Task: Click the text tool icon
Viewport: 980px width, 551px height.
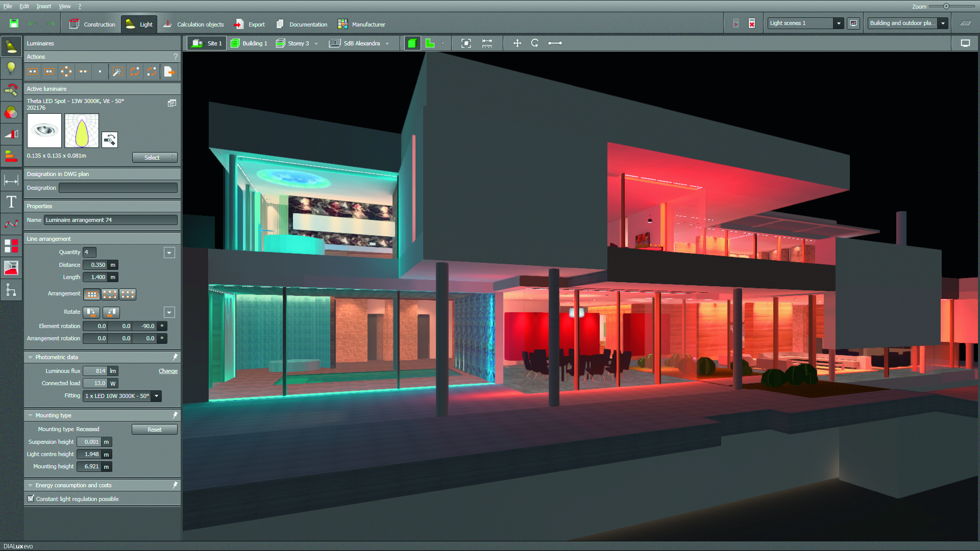Action: 11,202
